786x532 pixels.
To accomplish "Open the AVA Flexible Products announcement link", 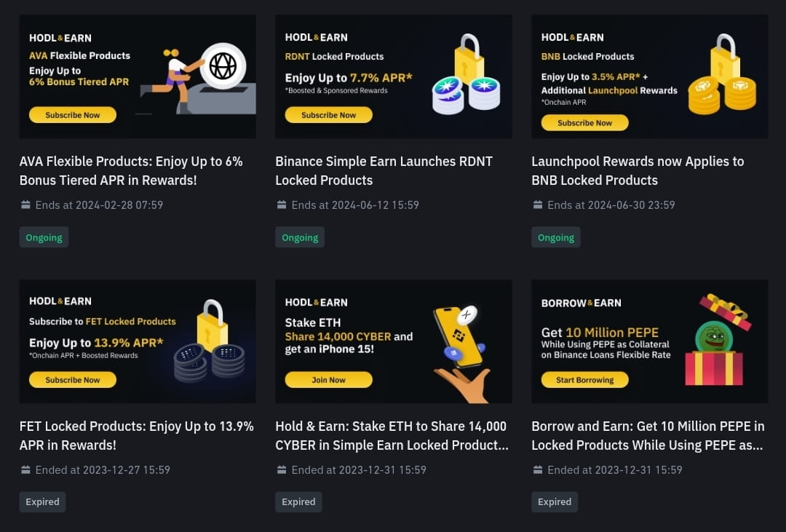I will point(131,170).
